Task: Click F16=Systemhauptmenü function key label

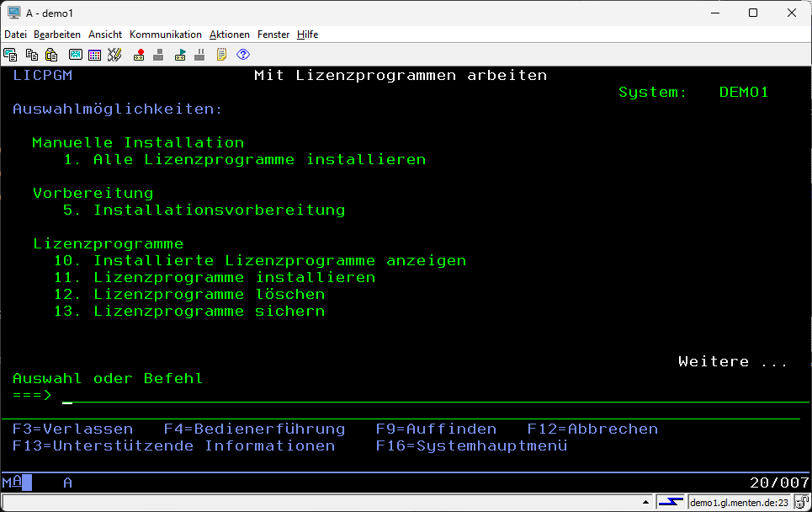Action: point(471,446)
